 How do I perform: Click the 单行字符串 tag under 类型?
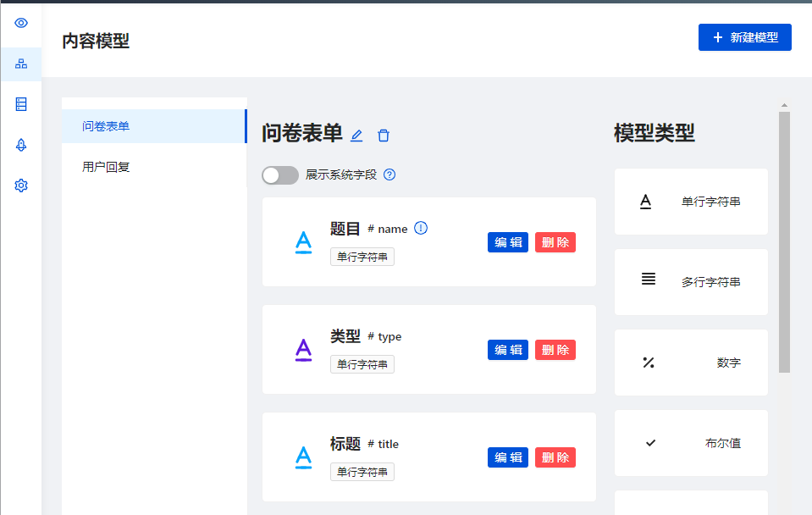click(x=362, y=364)
